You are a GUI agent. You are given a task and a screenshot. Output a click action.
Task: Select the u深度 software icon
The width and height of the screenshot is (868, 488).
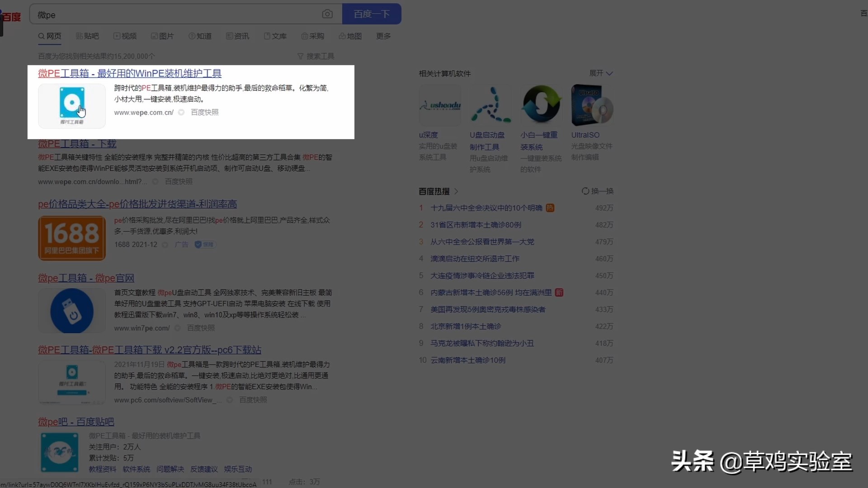pyautogui.click(x=439, y=105)
